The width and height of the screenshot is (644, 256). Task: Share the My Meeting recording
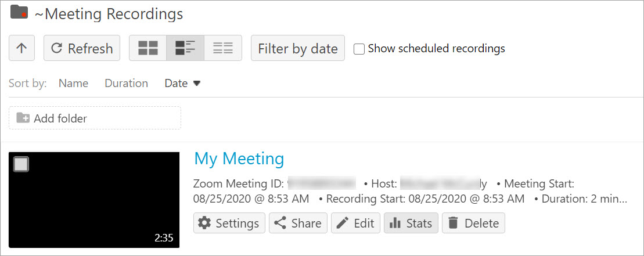(298, 223)
